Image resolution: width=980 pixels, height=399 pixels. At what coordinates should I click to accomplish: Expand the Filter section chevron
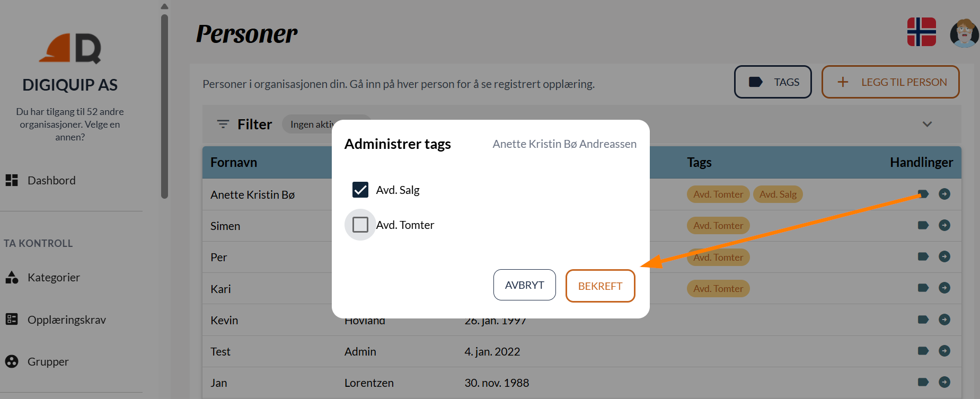click(x=927, y=124)
